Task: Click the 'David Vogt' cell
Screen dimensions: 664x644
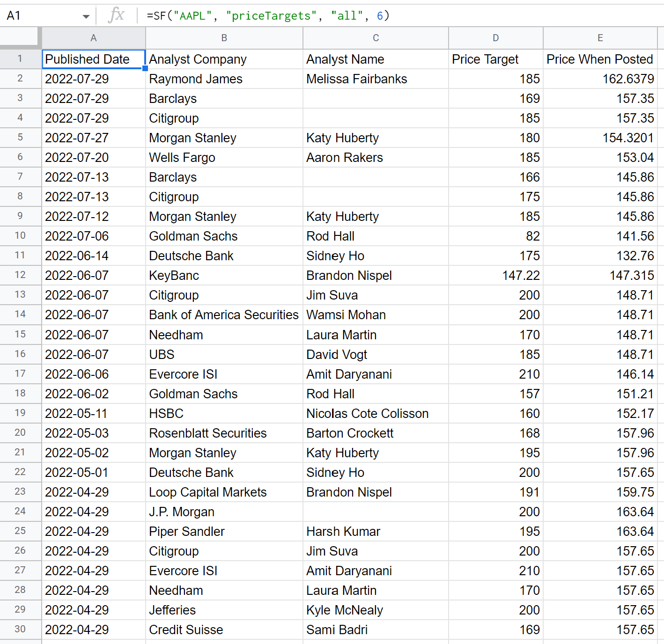Action: (x=376, y=355)
